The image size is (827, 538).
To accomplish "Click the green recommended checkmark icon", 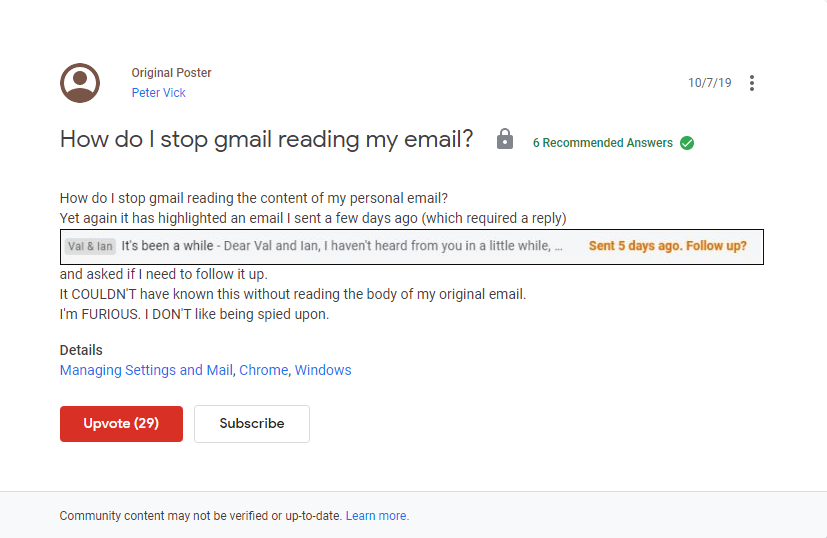I will (x=687, y=143).
